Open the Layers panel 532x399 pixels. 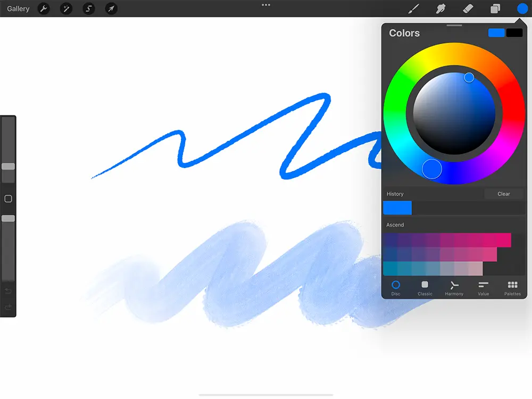[x=495, y=9]
